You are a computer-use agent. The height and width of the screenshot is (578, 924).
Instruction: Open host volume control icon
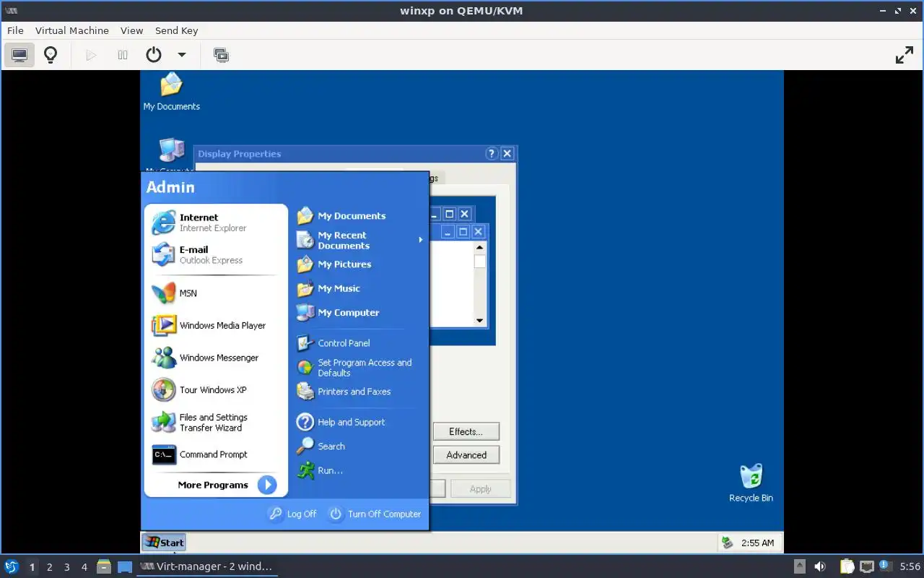tap(819, 566)
